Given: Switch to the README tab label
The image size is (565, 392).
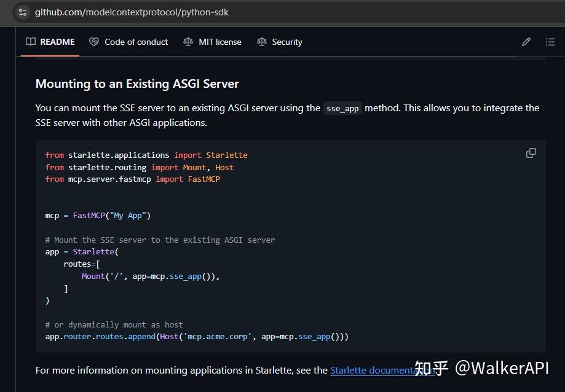Looking at the screenshot, I should coord(57,42).
